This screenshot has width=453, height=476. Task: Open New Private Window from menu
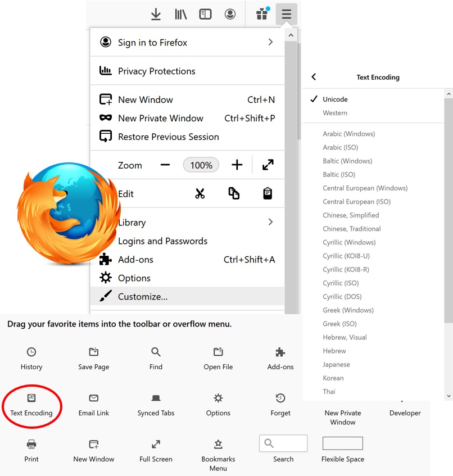coord(160,118)
